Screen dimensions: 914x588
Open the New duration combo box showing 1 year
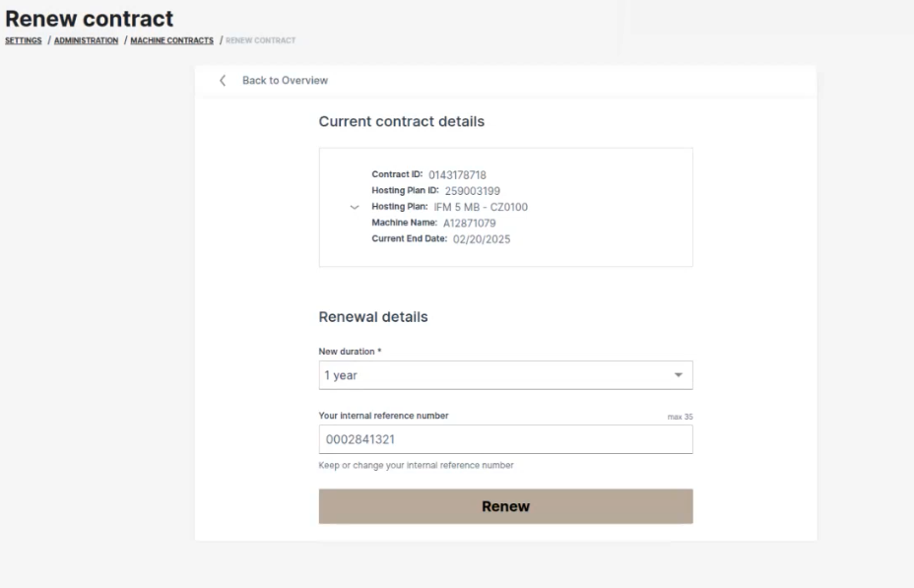click(492, 375)
